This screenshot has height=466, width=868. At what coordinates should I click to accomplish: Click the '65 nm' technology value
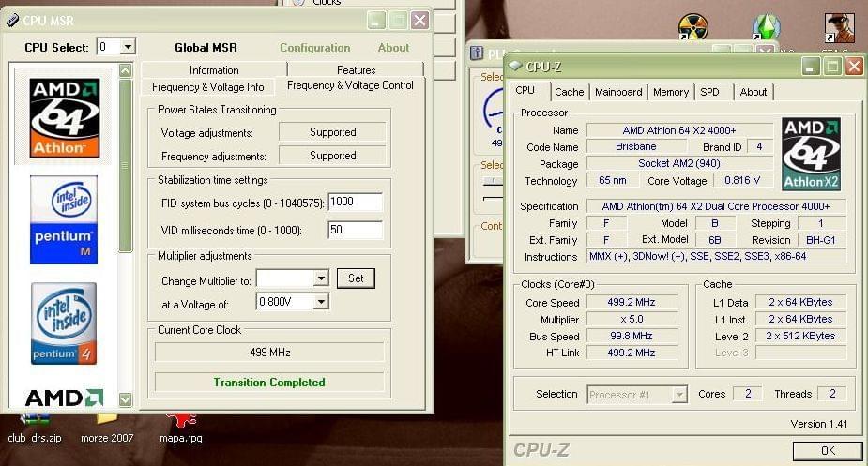coord(612,180)
